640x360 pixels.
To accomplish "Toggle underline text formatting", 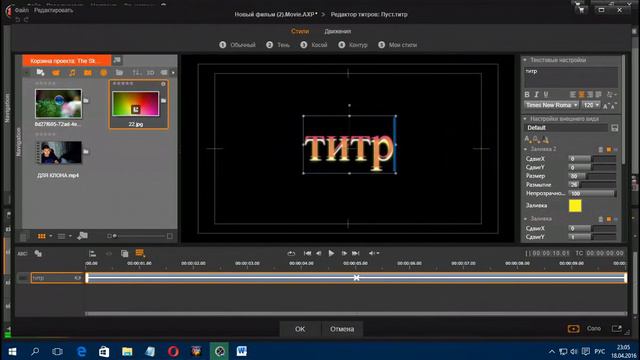I will tap(546, 94).
